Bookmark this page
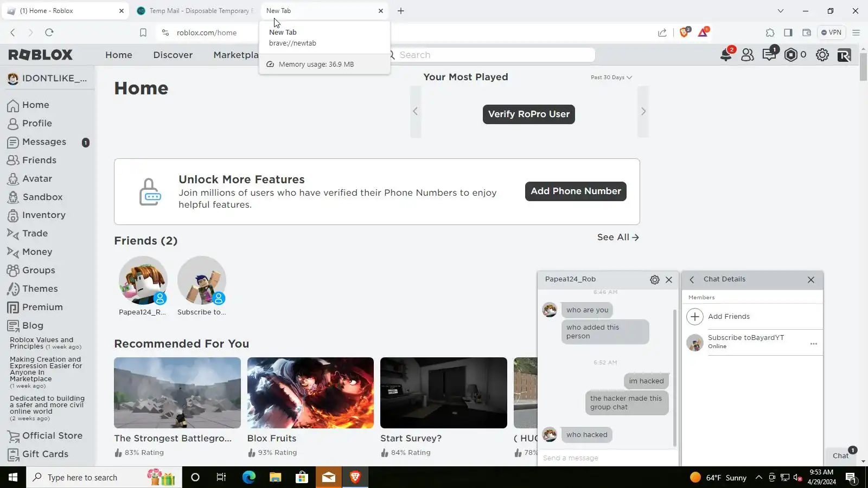868x488 pixels. coord(143,33)
